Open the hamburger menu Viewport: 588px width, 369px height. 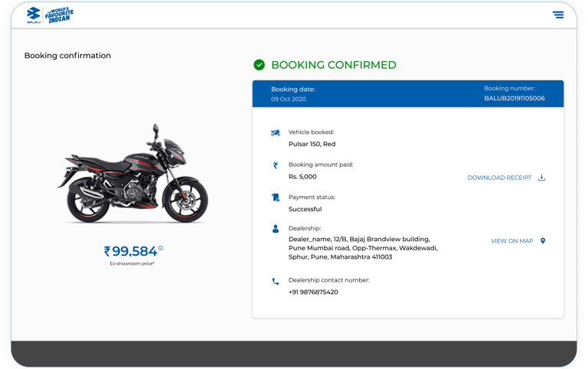[558, 15]
